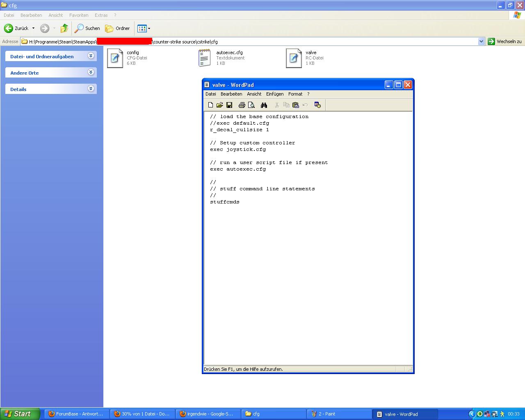The image size is (525, 420).
Task: Click the Up folder icon in Explorer
Action: (x=64, y=28)
